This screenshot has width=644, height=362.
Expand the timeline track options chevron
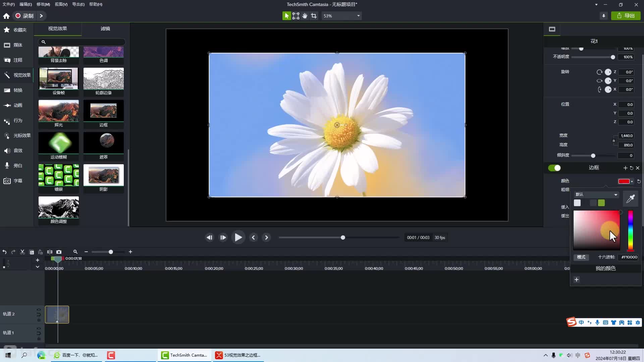tap(38, 267)
